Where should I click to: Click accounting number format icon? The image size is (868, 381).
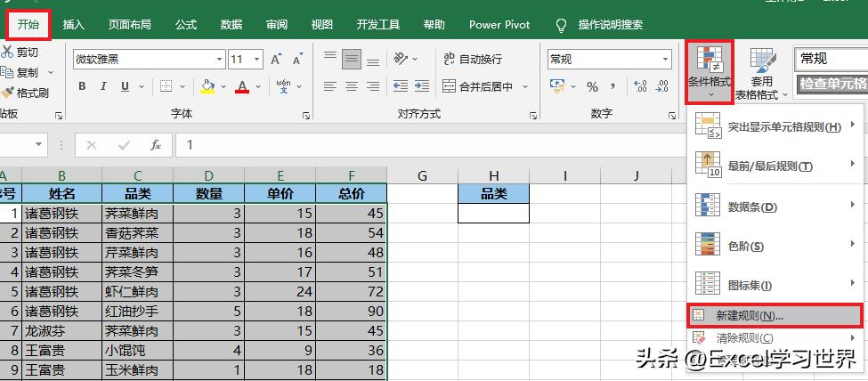coord(556,86)
